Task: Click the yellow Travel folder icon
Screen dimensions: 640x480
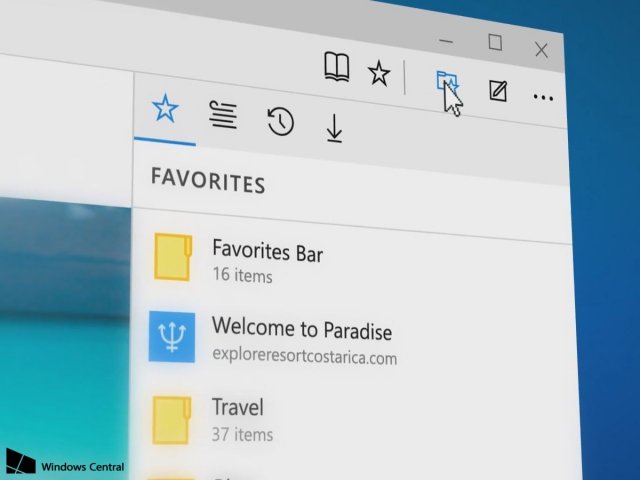Action: (x=172, y=420)
